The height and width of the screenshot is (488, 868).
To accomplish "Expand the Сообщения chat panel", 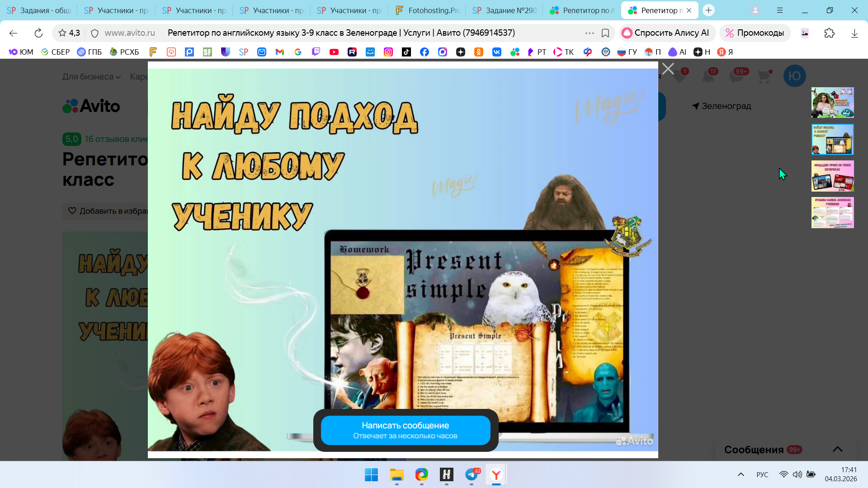I will click(837, 449).
